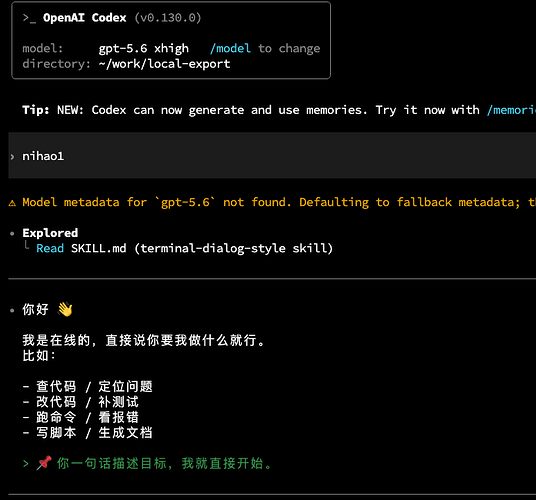Click the waving hand emoji after 你好

pyautogui.click(x=65, y=310)
